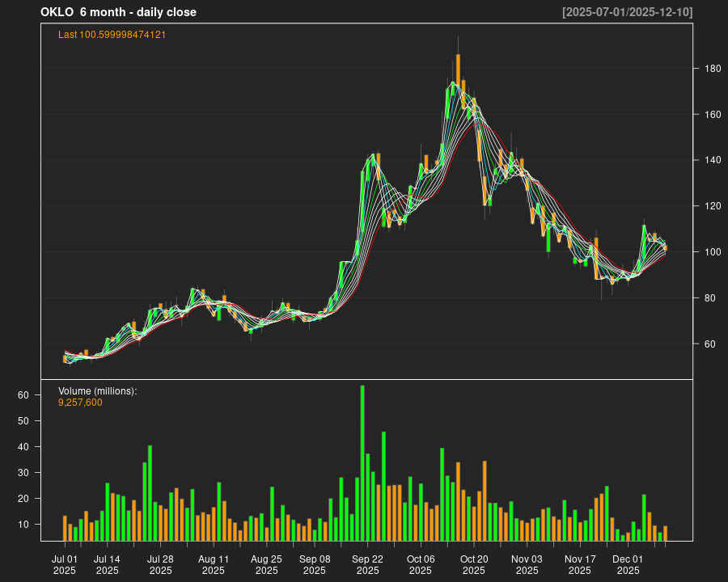Click the 140 price axis label
The image size is (728, 582).
[x=712, y=160]
